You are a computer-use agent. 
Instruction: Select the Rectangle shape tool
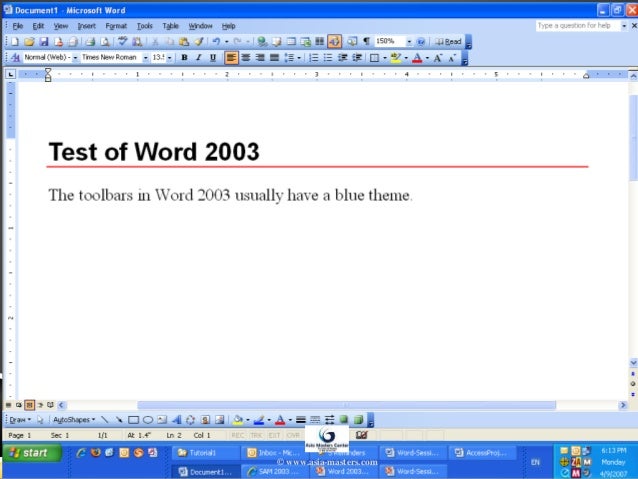tap(133, 420)
